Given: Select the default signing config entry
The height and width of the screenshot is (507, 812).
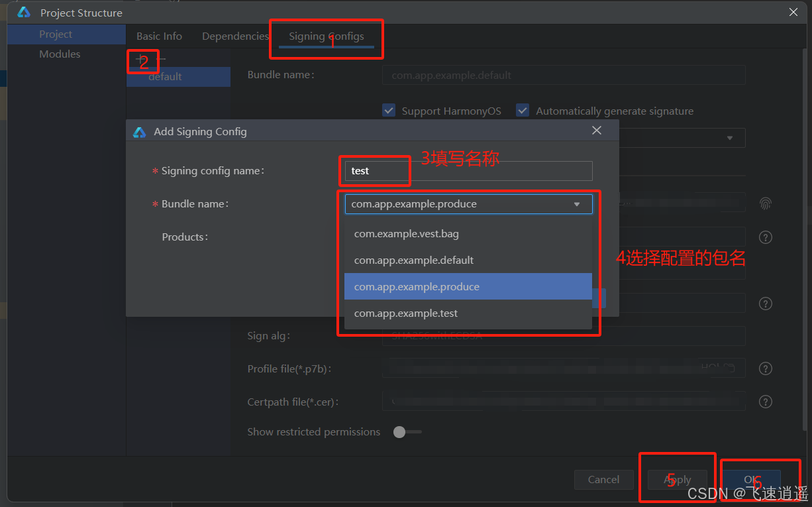Looking at the screenshot, I should click(179, 77).
